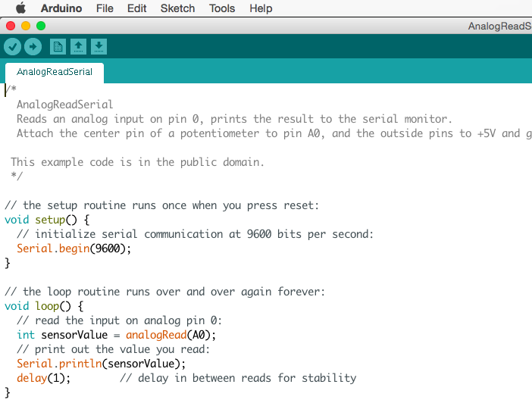Image resolution: width=532 pixels, height=403 pixels.
Task: Click the line 'Serial.begin(9600);'
Action: [x=74, y=248]
